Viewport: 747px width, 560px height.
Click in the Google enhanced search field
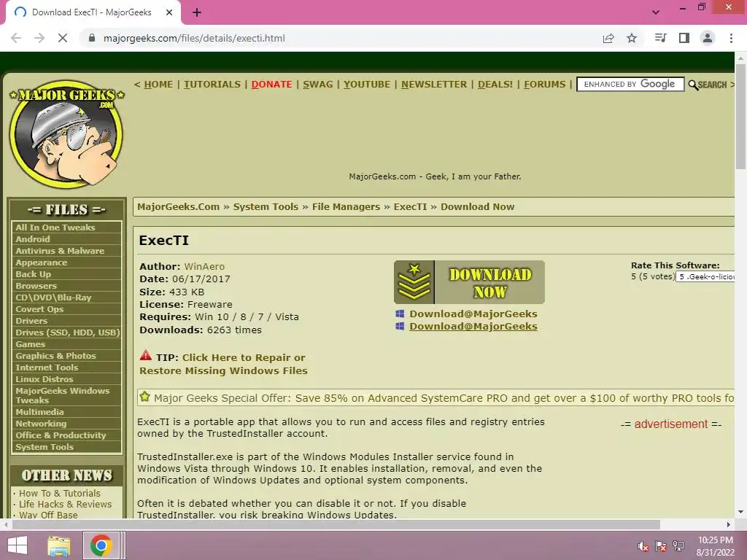click(x=630, y=85)
